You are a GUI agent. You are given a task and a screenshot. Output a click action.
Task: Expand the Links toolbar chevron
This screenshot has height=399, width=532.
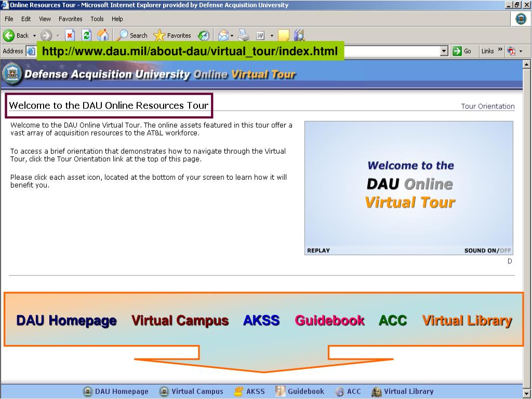click(x=500, y=49)
